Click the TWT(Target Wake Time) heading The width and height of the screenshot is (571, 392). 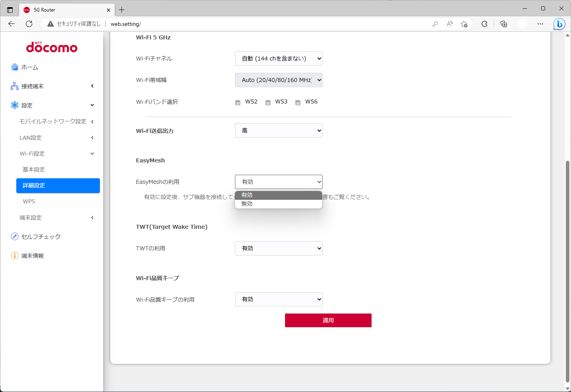[x=172, y=227]
